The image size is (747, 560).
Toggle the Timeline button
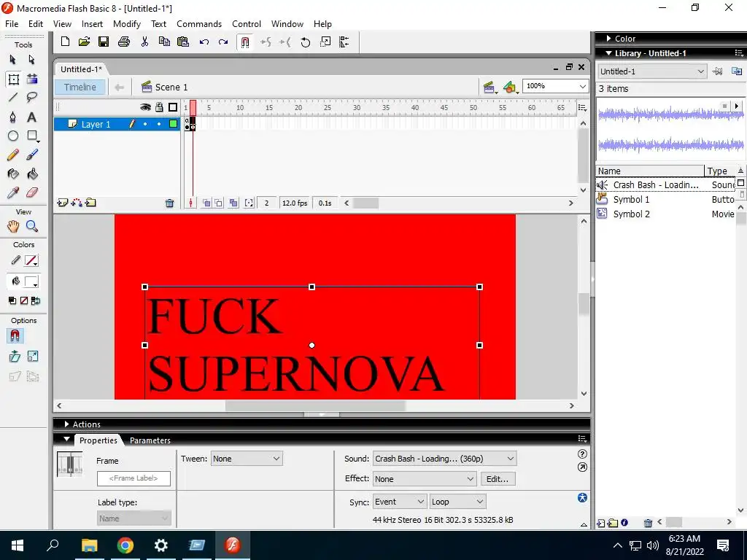[x=80, y=87]
